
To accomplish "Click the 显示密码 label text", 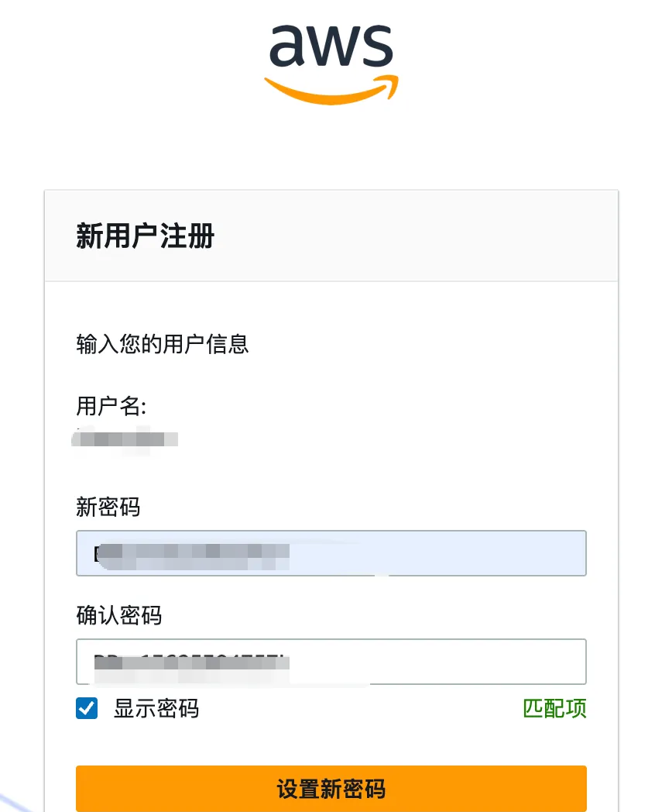I will click(156, 708).
